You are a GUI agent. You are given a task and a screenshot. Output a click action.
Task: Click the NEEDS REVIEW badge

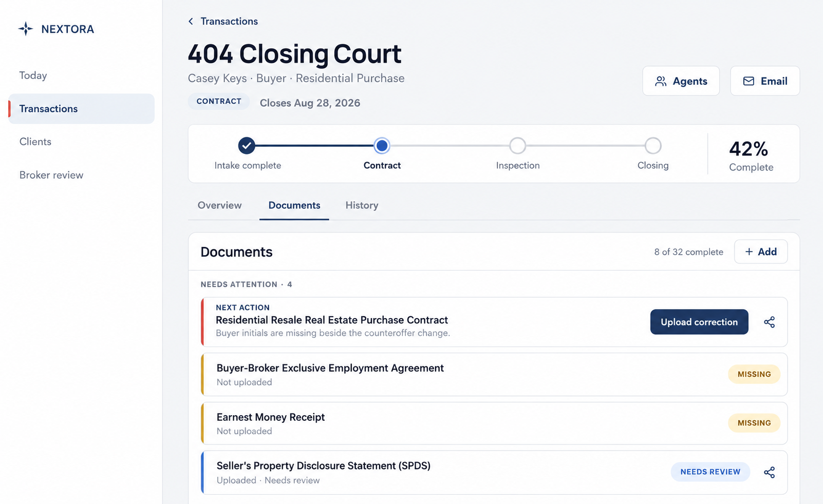click(710, 472)
